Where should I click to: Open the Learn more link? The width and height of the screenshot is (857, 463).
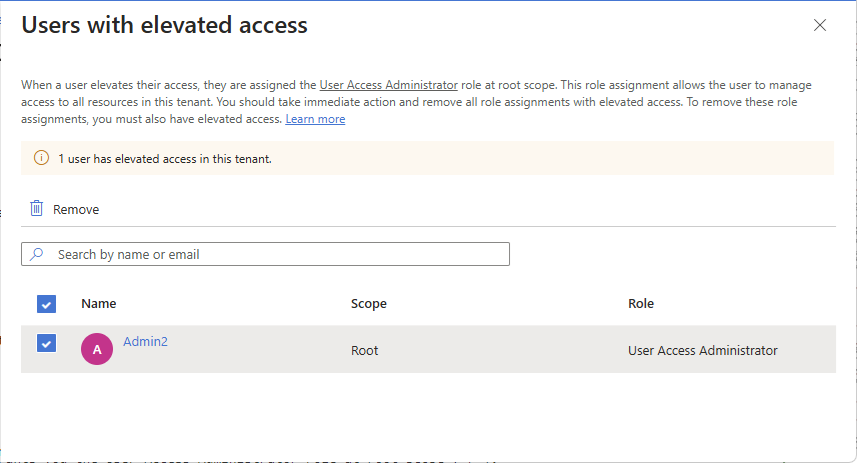pyautogui.click(x=315, y=119)
